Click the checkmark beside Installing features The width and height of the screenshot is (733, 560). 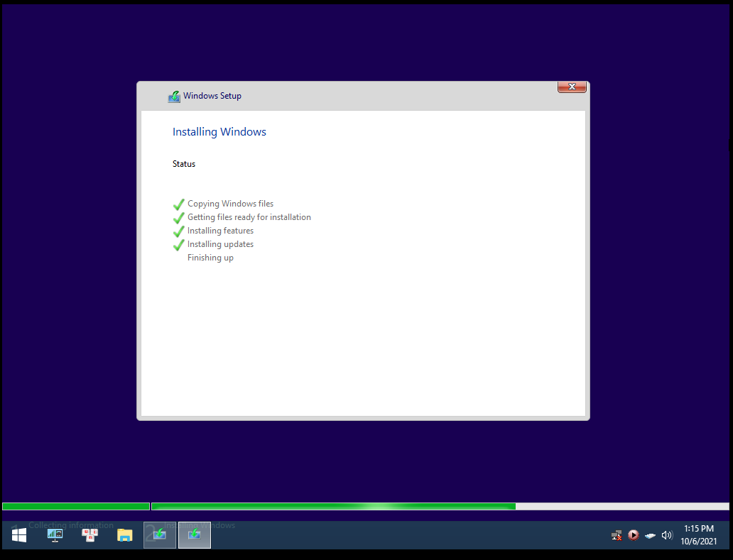(178, 231)
